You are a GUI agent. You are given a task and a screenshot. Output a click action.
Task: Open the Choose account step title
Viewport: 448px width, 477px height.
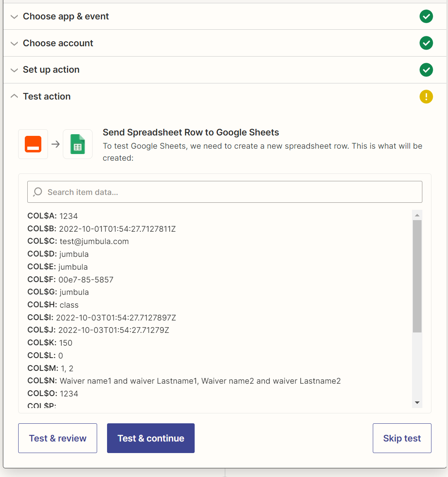pos(58,43)
